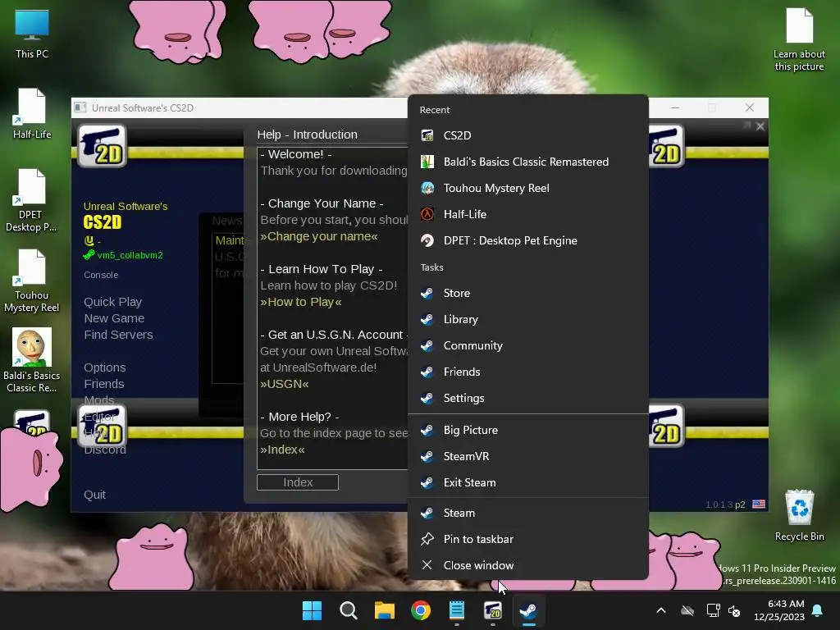The width and height of the screenshot is (840, 630).
Task: Open This PC desktop icon
Action: (32, 34)
